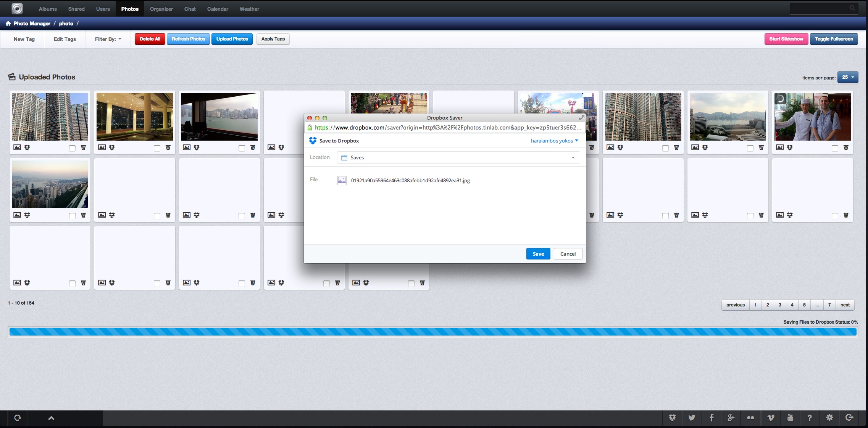Viewport: 868px width, 428px height.
Task: Start the slideshow with pink button
Action: pyautogui.click(x=786, y=39)
